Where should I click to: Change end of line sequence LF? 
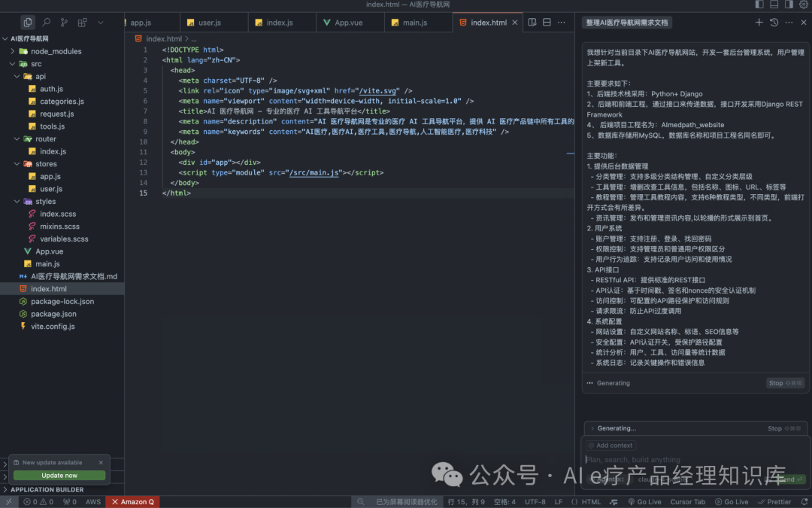coord(558,502)
